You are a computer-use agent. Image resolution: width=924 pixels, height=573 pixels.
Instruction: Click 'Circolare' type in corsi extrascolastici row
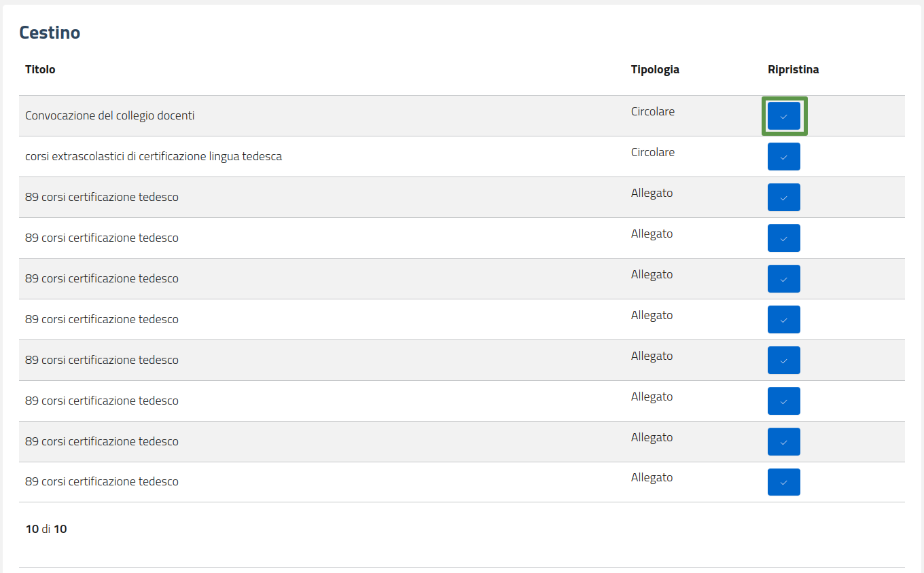652,152
